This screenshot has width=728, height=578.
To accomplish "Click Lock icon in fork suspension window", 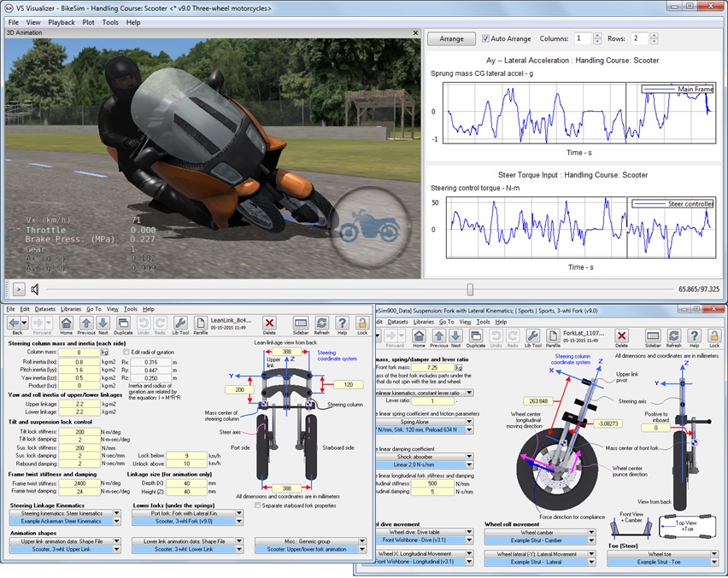I will click(714, 337).
